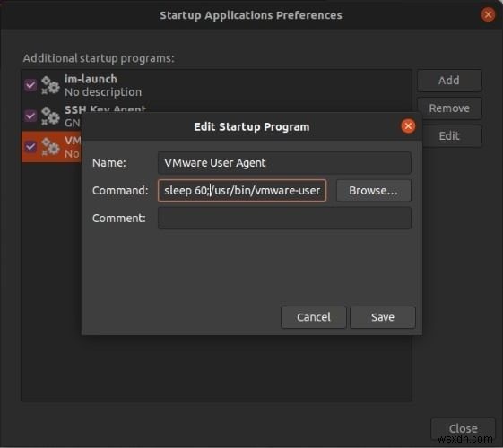503x448 pixels.
Task: Click Close in Startup Applications Preferences
Action: [463, 428]
